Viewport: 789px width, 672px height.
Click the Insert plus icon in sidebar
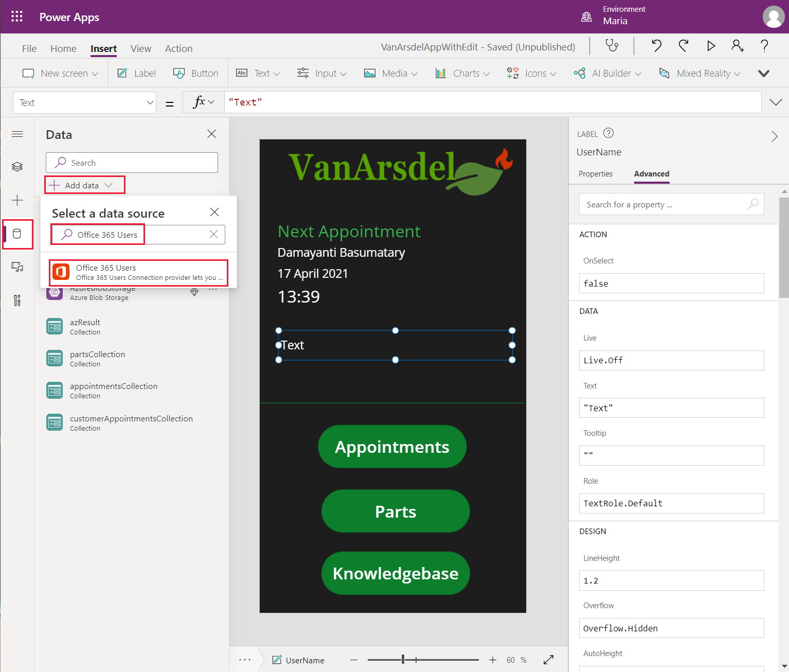(17, 200)
